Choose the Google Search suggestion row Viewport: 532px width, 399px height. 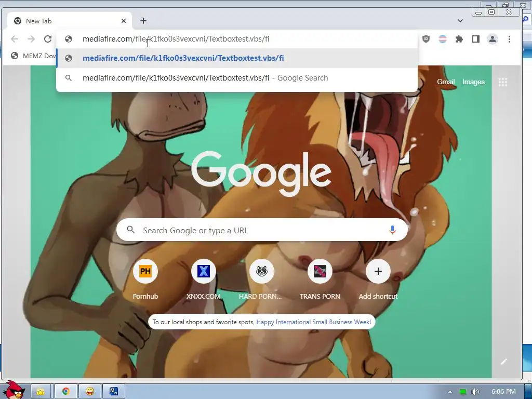pos(237,78)
